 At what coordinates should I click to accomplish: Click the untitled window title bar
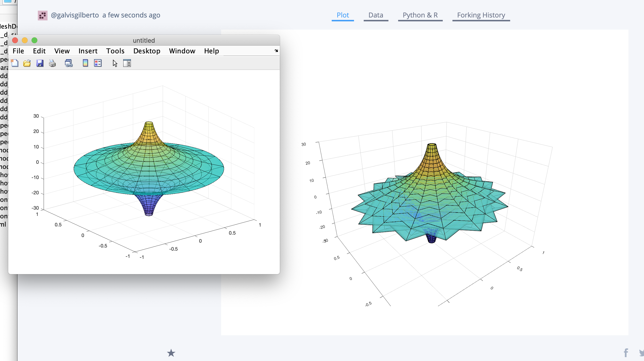(144, 40)
